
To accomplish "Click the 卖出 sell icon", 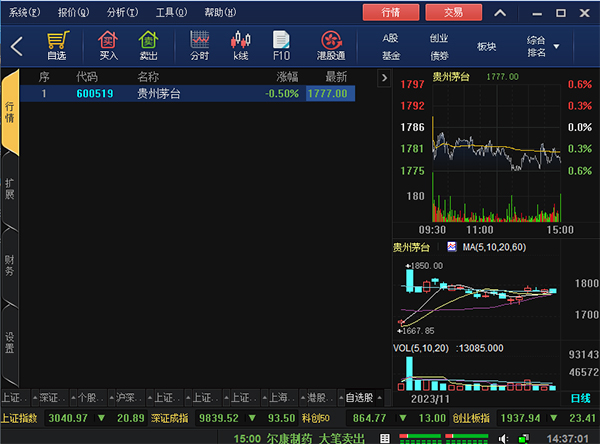I will [x=148, y=45].
